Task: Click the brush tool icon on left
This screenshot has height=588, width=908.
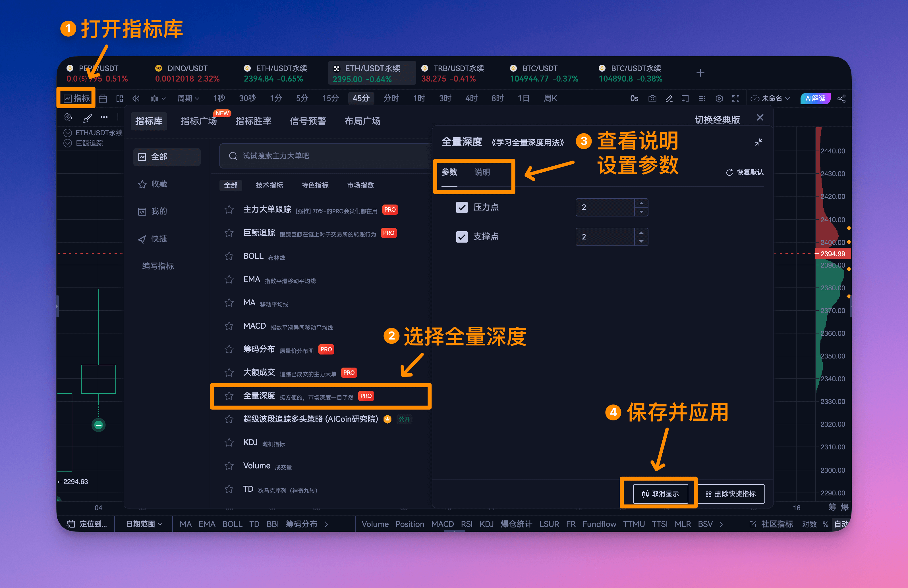Action: 87,118
